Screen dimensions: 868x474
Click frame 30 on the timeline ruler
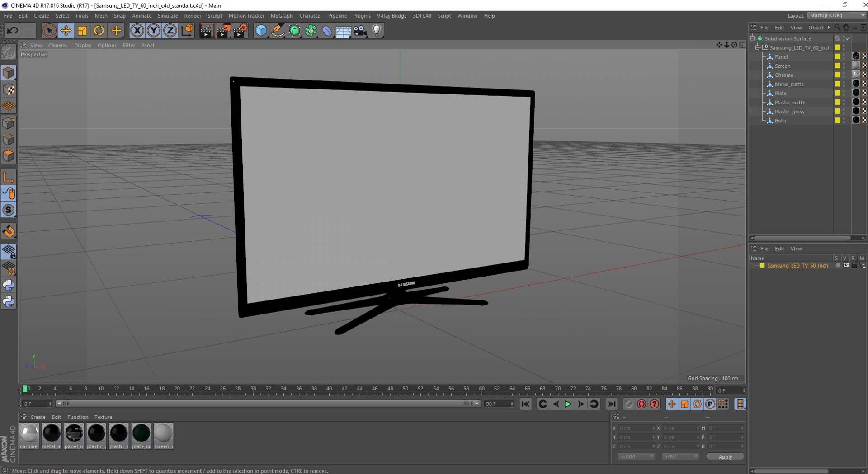[x=253, y=389]
